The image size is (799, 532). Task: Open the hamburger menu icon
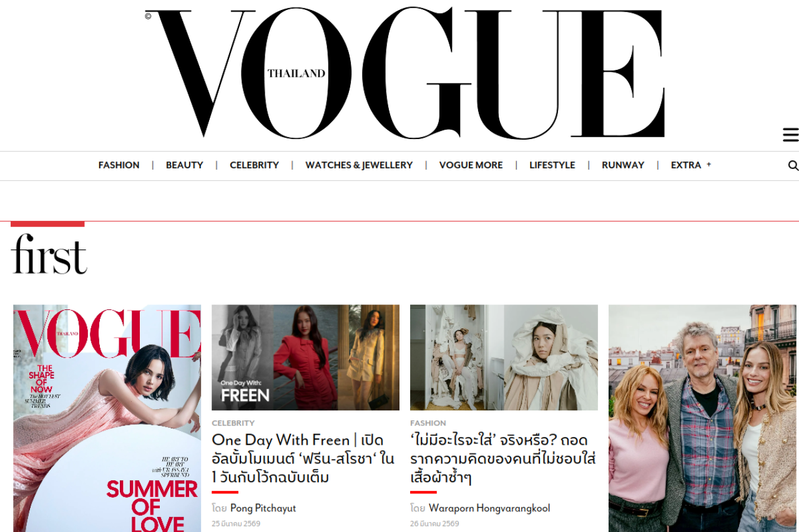click(790, 135)
